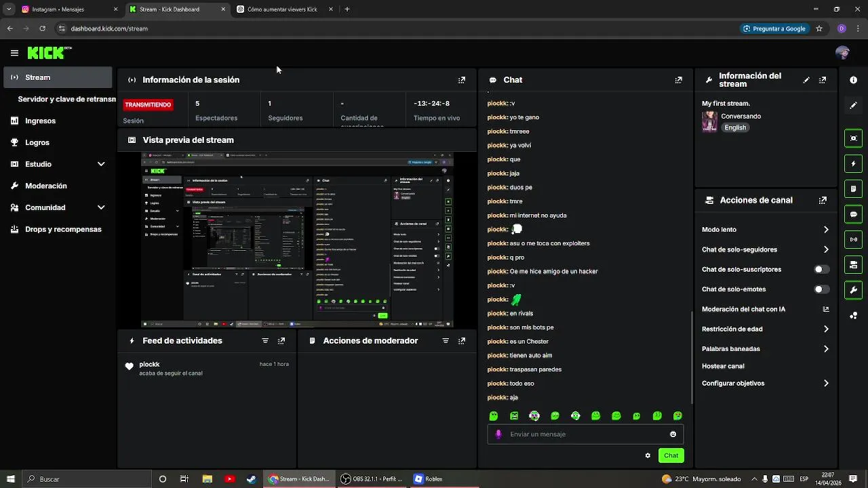Screen dimensions: 868x488
Task: Reload the page in Chrome
Action: click(x=42, y=28)
